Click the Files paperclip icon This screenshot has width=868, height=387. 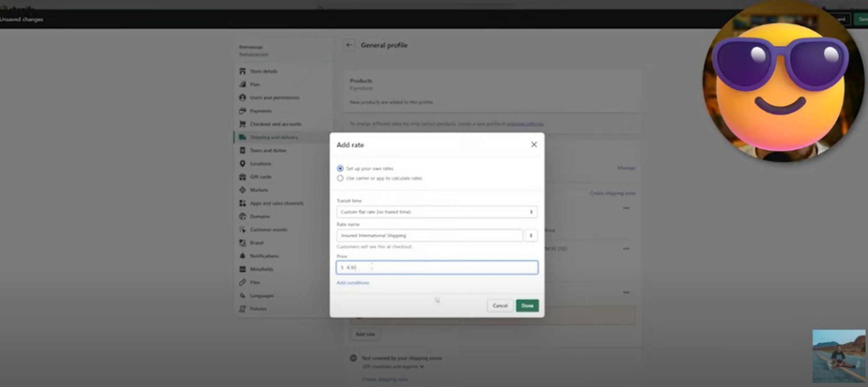(242, 282)
